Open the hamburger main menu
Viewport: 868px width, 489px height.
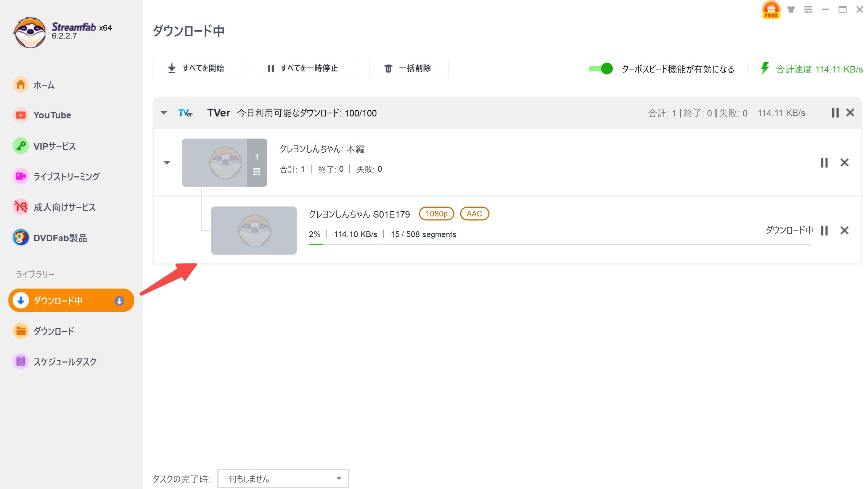click(808, 10)
